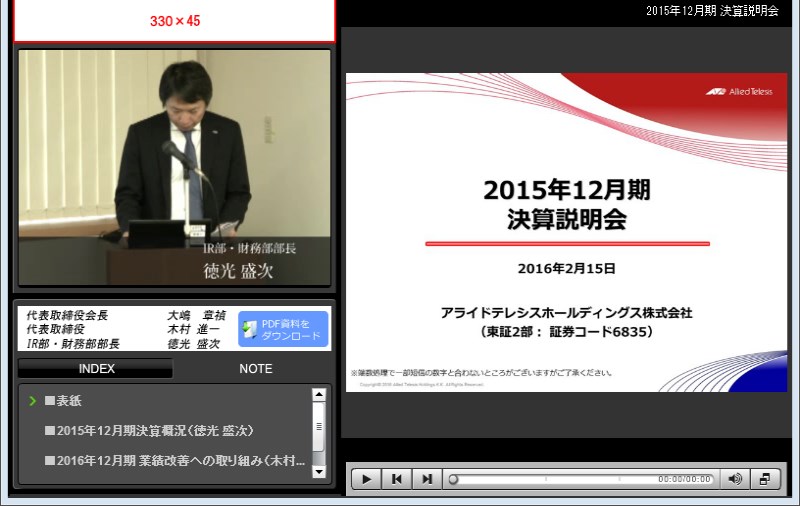The image size is (800, 506).
Task: Open 2016年12月期 業績改善への取り組み entry
Action: pyautogui.click(x=175, y=461)
